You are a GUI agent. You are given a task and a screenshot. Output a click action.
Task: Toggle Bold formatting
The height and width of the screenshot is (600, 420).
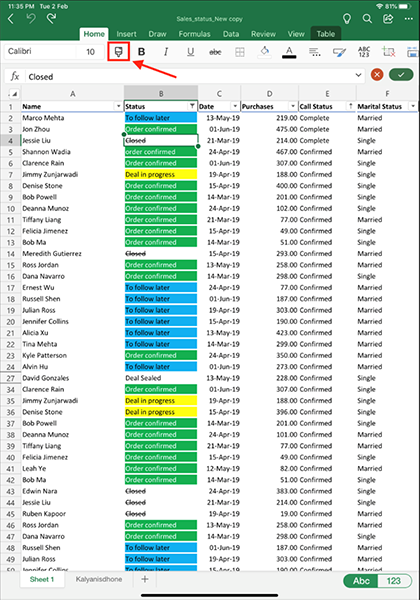(142, 52)
